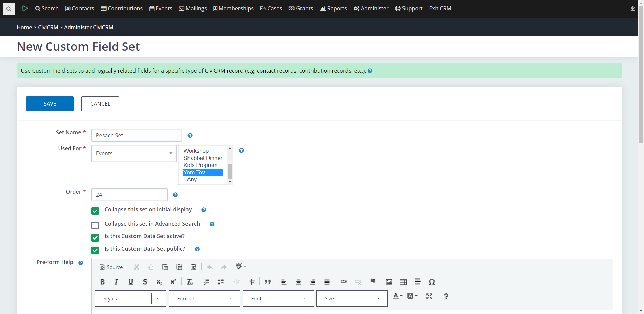
Task: Select the Bold formatting icon
Action: pos(102,282)
